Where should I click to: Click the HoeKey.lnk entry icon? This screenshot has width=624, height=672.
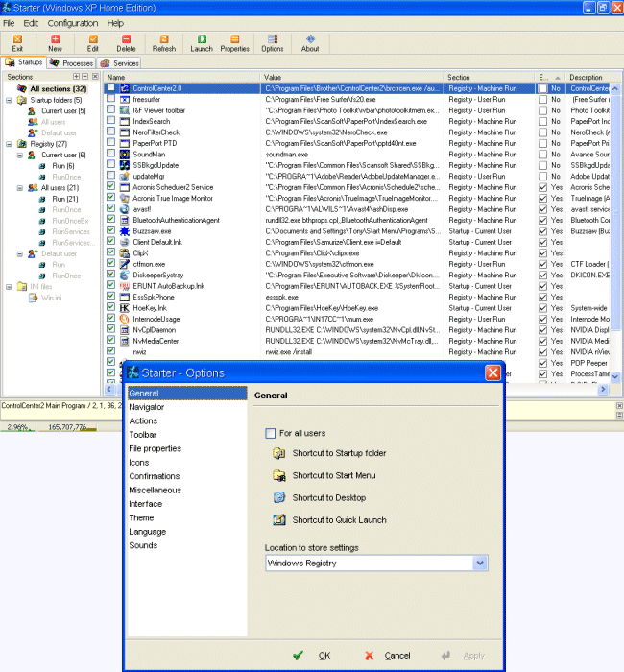point(124,308)
